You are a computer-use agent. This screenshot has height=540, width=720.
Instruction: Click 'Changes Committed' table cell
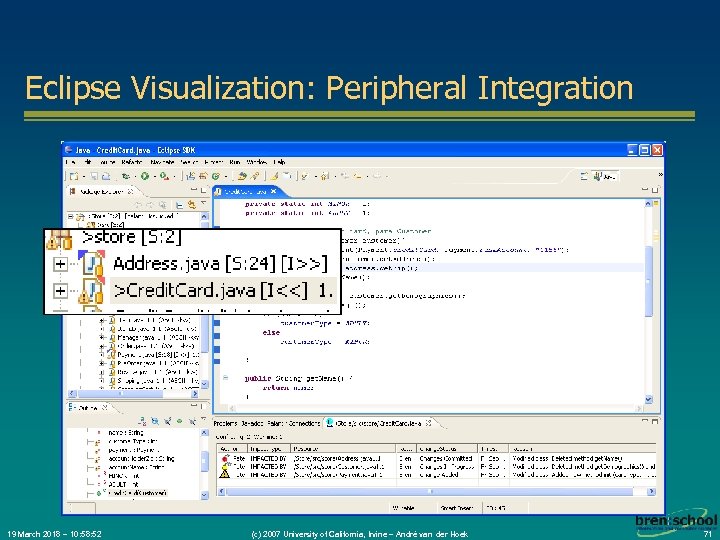pos(445,458)
